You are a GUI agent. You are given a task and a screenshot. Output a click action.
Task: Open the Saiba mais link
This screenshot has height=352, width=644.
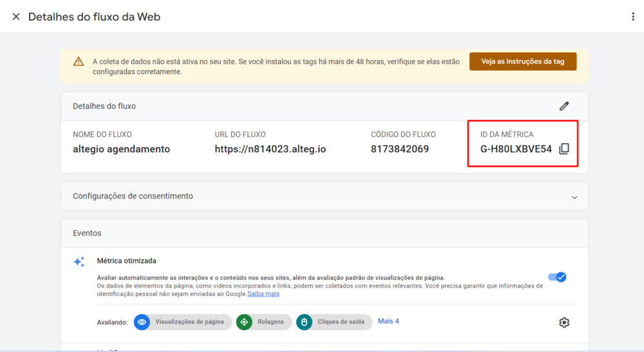[x=264, y=294]
